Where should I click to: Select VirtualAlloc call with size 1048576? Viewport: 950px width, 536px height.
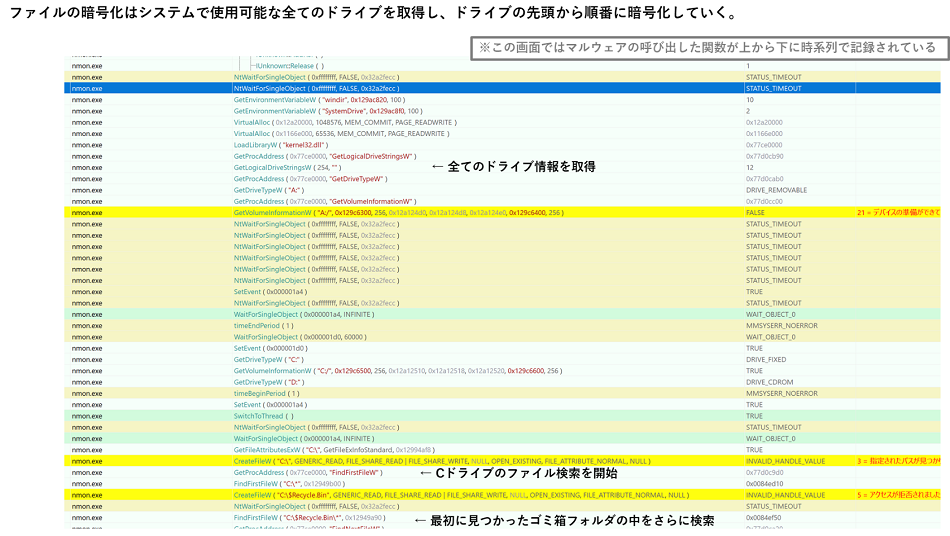[345, 122]
